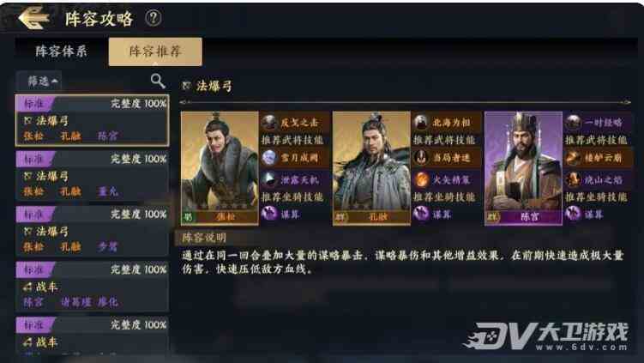Click the 火矢精算 flame skill icon

(421, 179)
